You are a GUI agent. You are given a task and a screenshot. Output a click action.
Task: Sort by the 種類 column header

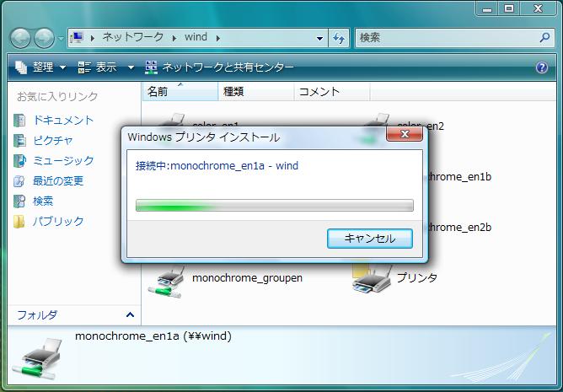click(x=256, y=91)
